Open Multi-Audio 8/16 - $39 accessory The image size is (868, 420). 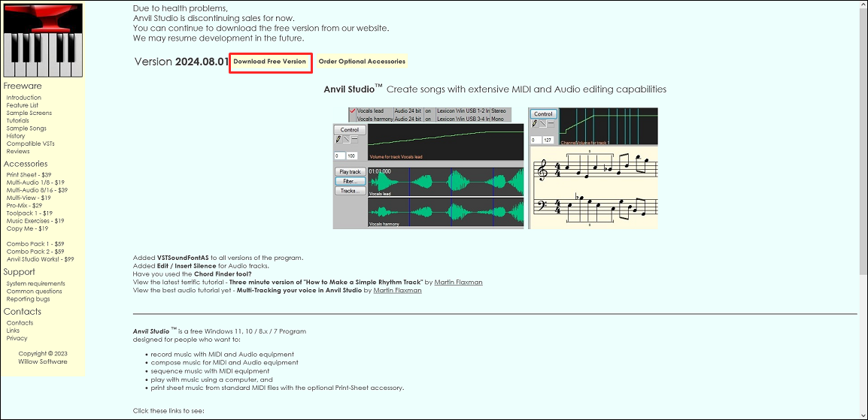pyautogui.click(x=37, y=190)
